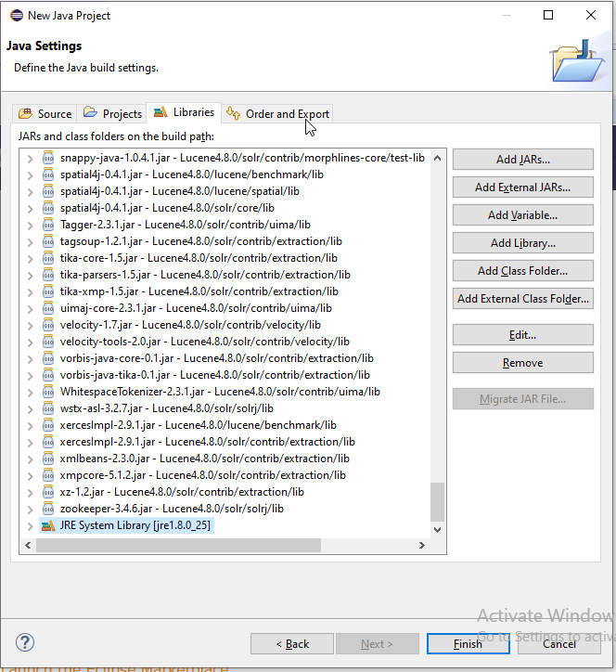Viewport: 616px width, 672px height.
Task: Click the library list scroll down arrow
Action: (x=438, y=529)
